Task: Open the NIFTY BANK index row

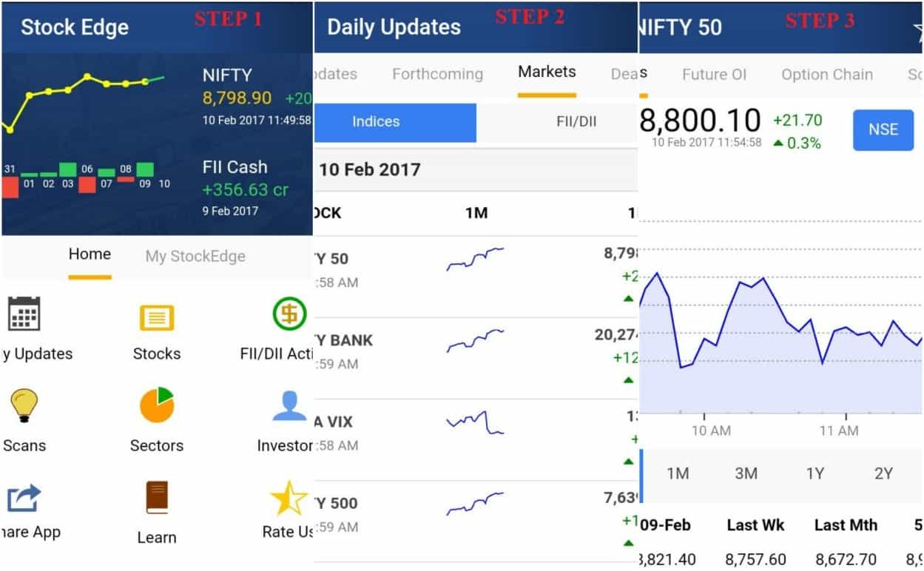Action: click(x=476, y=358)
